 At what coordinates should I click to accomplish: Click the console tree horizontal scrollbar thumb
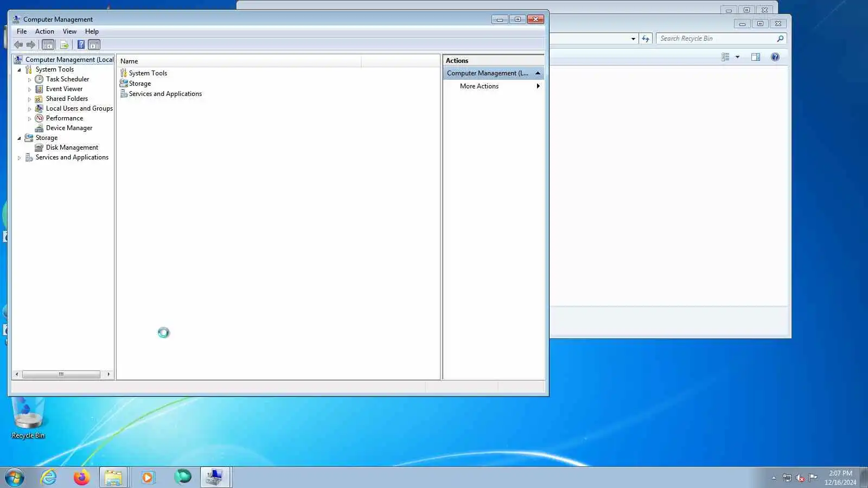coord(61,374)
